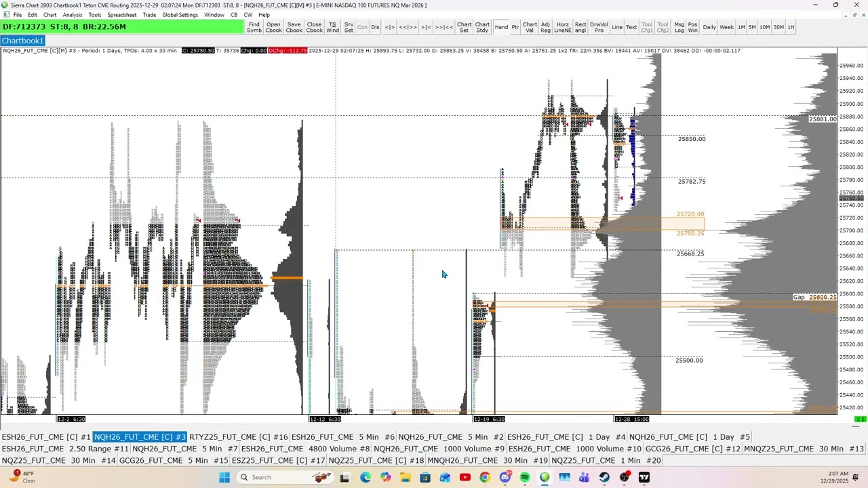The width and height of the screenshot is (868, 488).
Task: Select the Line drawing tool
Action: (x=617, y=27)
